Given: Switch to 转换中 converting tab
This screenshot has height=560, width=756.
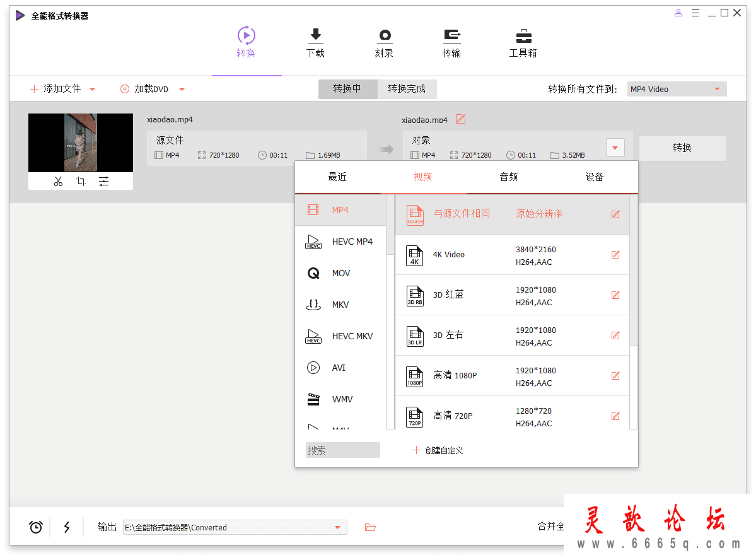Looking at the screenshot, I should [347, 89].
